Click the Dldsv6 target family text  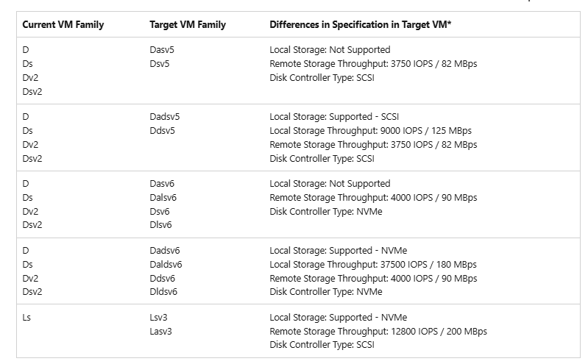pos(163,292)
